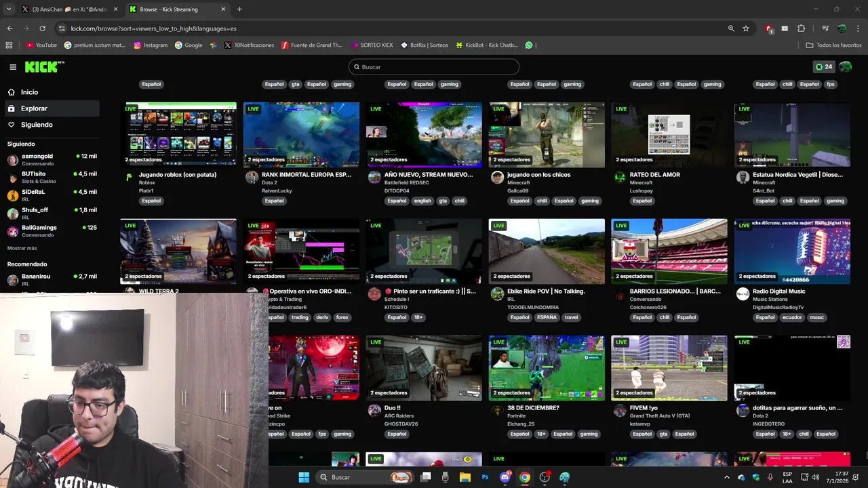Select trading tag under ORO-INDI stream
868x488 pixels.
pyautogui.click(x=300, y=317)
